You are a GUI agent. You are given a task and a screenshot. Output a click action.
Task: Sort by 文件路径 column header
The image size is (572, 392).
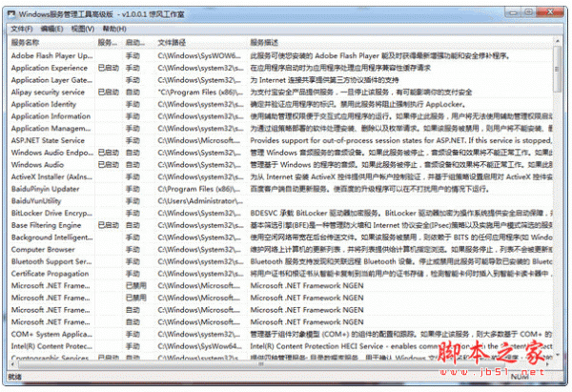tap(201, 43)
